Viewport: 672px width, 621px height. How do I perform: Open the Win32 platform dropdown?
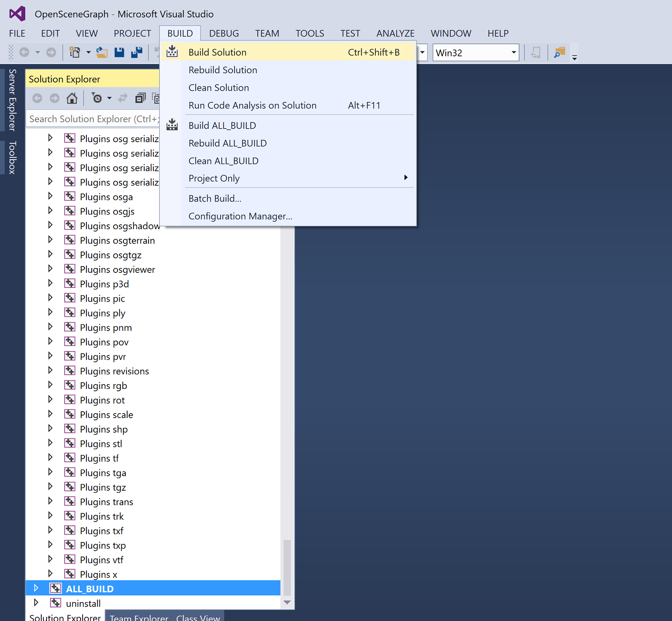[514, 52]
